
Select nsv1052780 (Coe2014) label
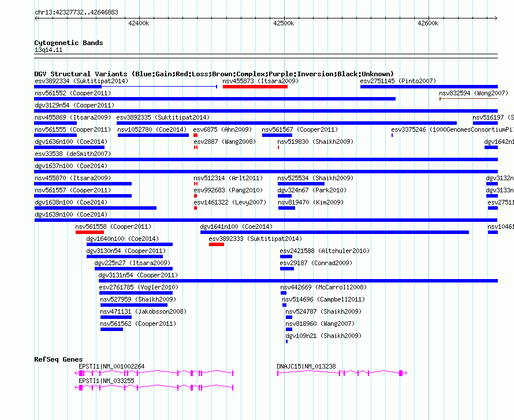pos(152,129)
